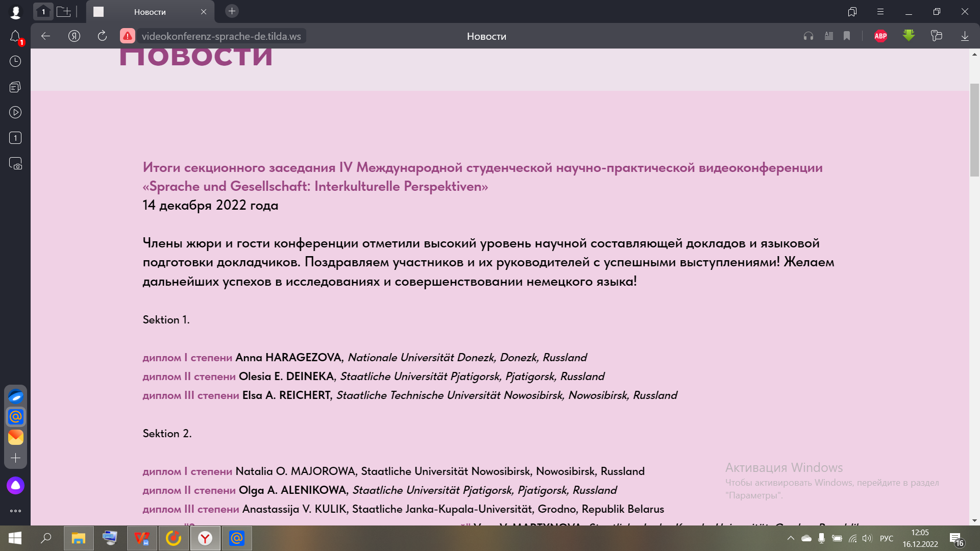
Task: Add the page to bookmarks
Action: 847,36
